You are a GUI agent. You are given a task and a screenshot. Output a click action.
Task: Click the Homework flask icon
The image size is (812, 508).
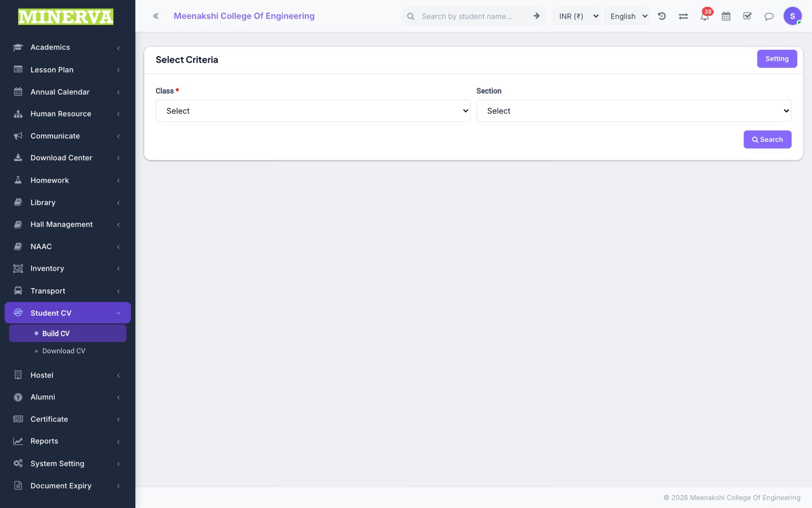18,180
